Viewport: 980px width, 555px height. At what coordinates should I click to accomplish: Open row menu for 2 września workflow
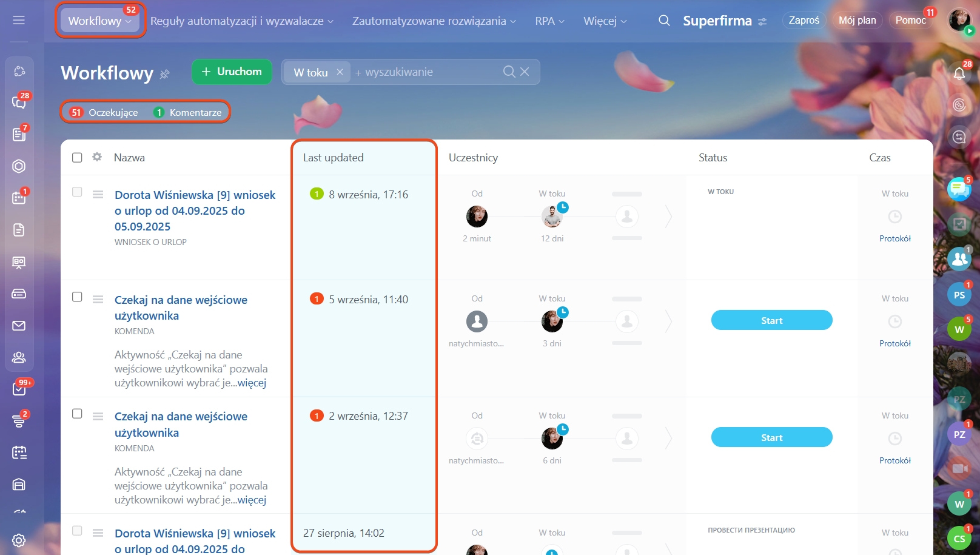(98, 416)
